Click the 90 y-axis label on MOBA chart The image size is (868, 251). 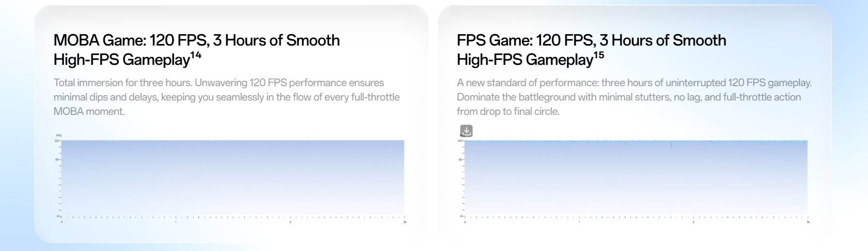pyautogui.click(x=57, y=160)
